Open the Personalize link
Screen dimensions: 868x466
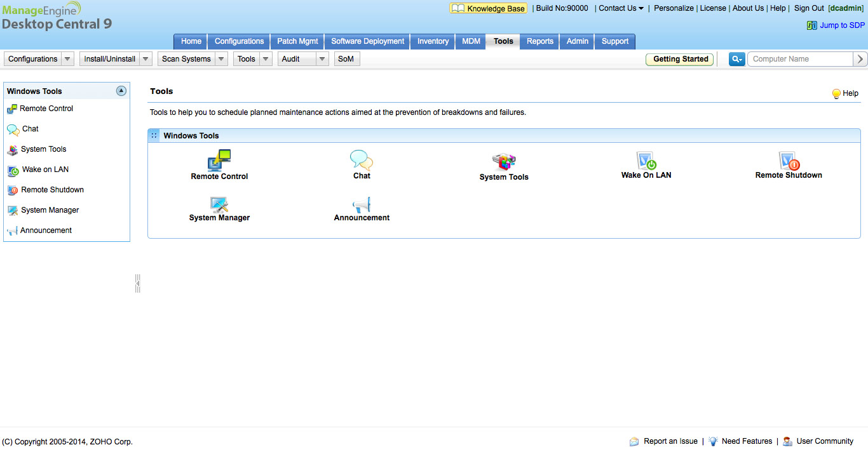click(x=674, y=8)
